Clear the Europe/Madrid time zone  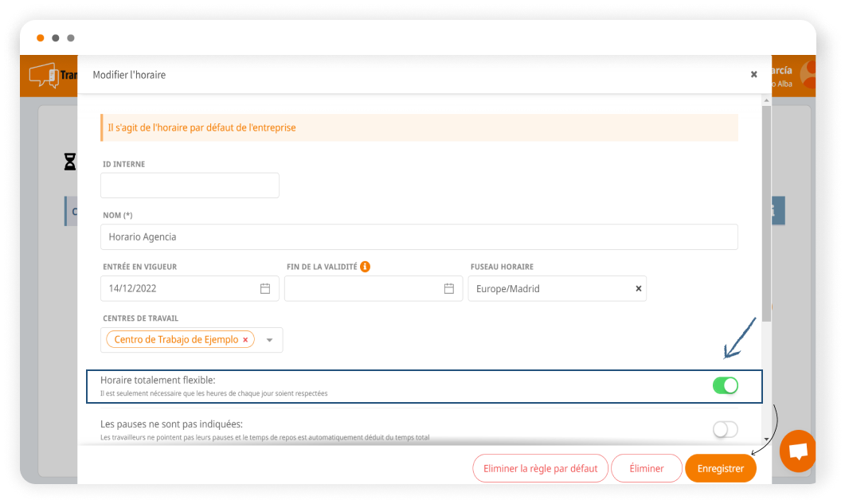coord(638,288)
